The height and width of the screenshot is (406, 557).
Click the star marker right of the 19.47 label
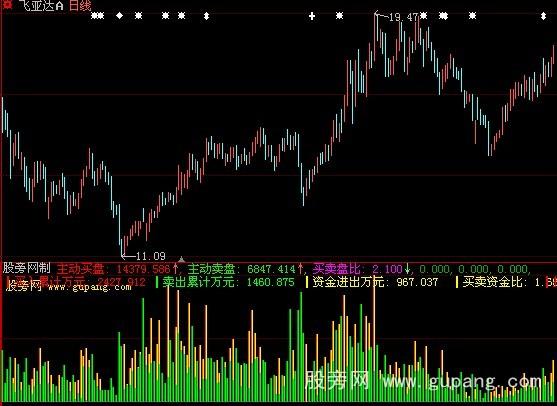pos(423,16)
